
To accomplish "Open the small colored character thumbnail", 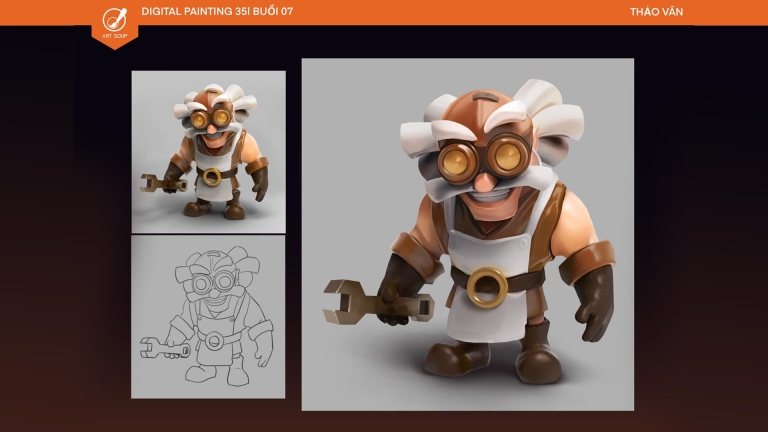I will tap(208, 151).
